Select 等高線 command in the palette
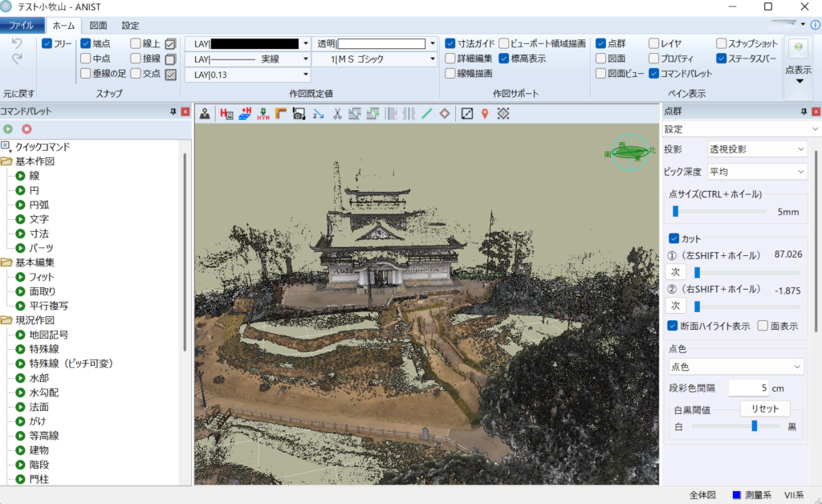Viewport: 822px width, 504px height. [x=44, y=436]
